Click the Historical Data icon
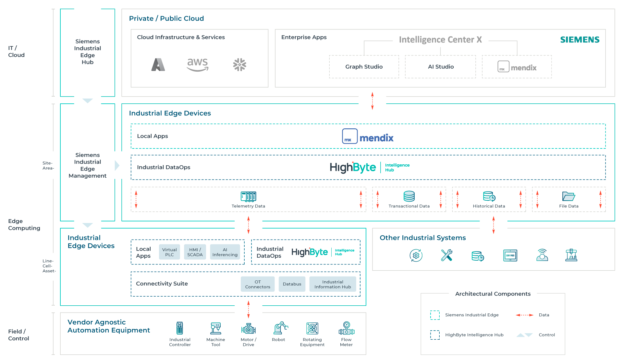The image size is (623, 364). (x=489, y=196)
